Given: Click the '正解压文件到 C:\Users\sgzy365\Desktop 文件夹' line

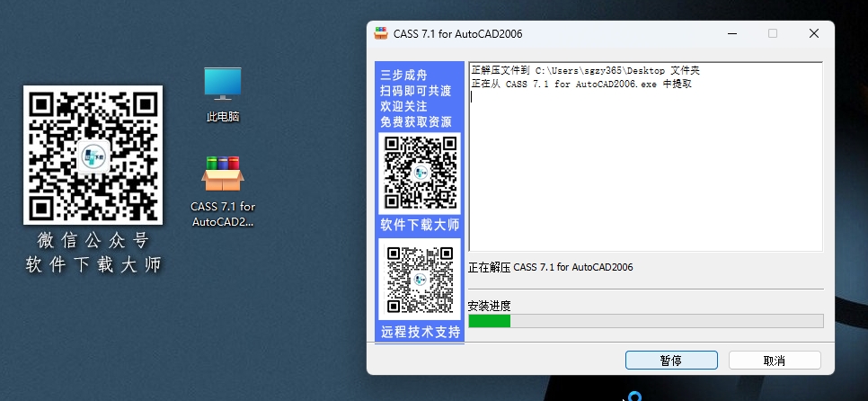Looking at the screenshot, I should (586, 71).
